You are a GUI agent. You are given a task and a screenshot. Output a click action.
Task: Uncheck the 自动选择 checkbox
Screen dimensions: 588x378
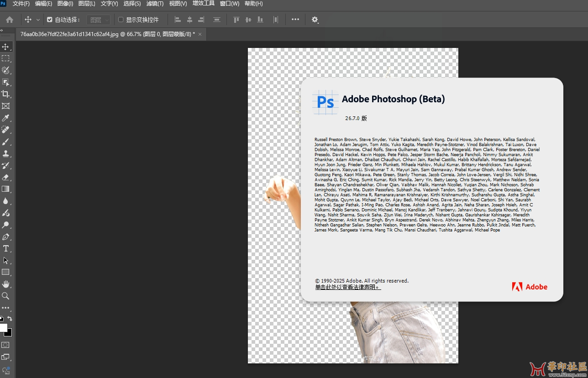pyautogui.click(x=50, y=20)
